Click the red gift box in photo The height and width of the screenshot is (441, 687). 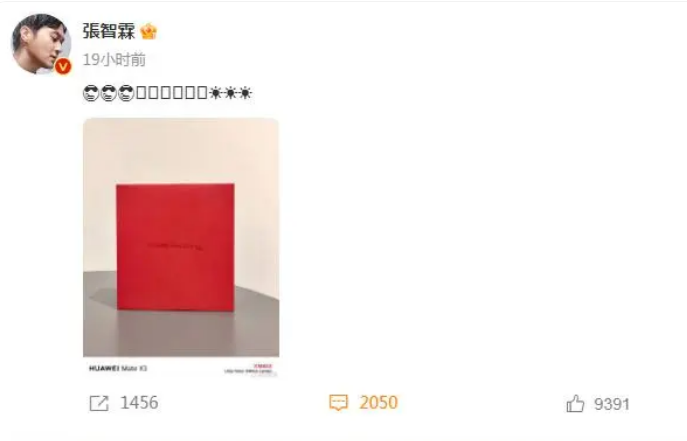tap(175, 247)
